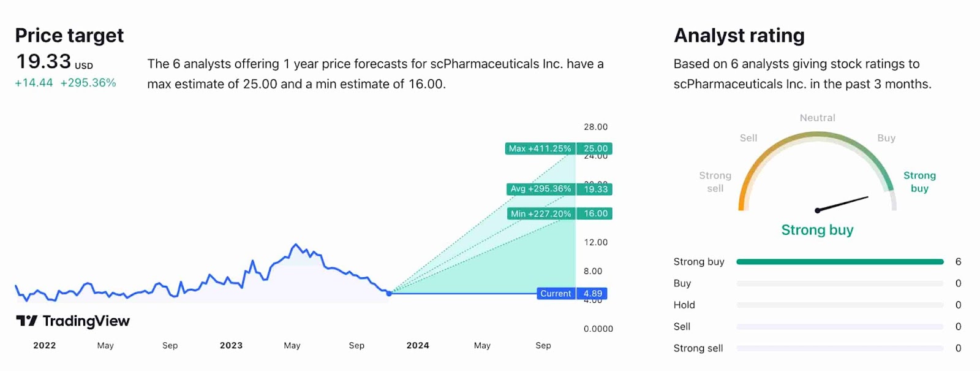The width and height of the screenshot is (980, 371).
Task: Click the price peak on the chart line
Action: point(296,245)
